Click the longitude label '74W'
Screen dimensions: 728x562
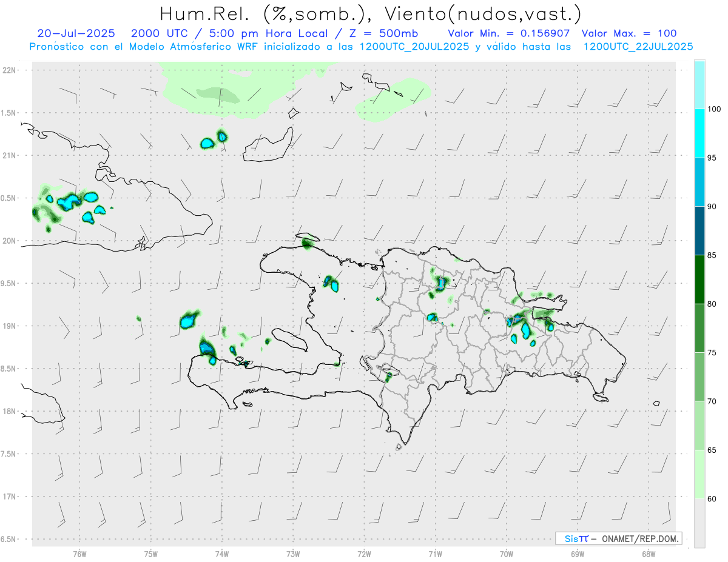222,554
